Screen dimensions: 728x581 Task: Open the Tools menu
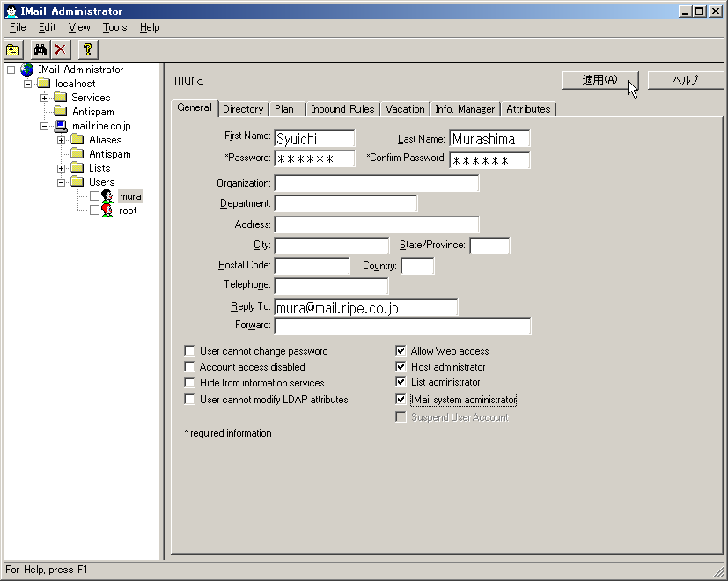pyautogui.click(x=114, y=27)
